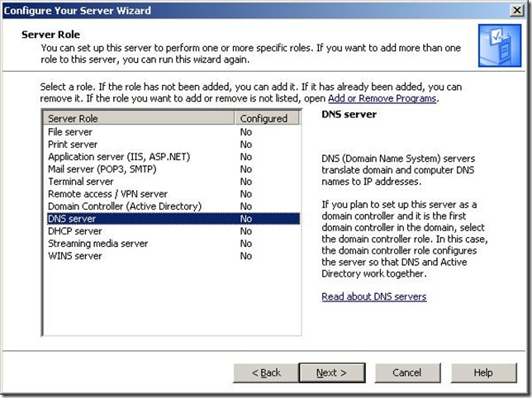Cancel the server wizard
532x398 pixels.
(406, 372)
